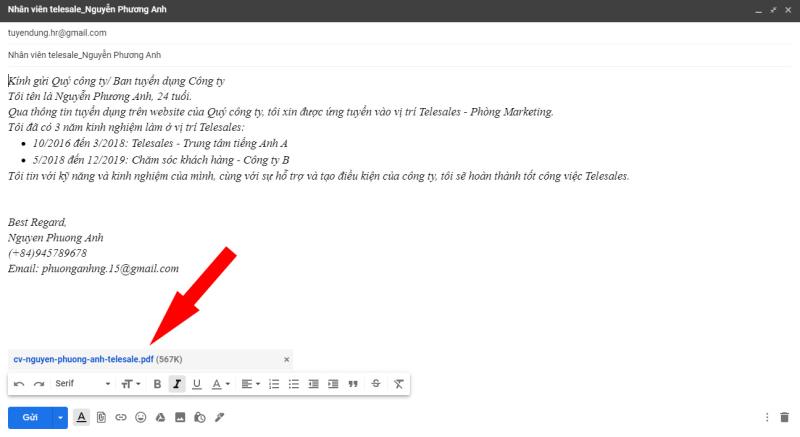Click the subject line field

399,55
